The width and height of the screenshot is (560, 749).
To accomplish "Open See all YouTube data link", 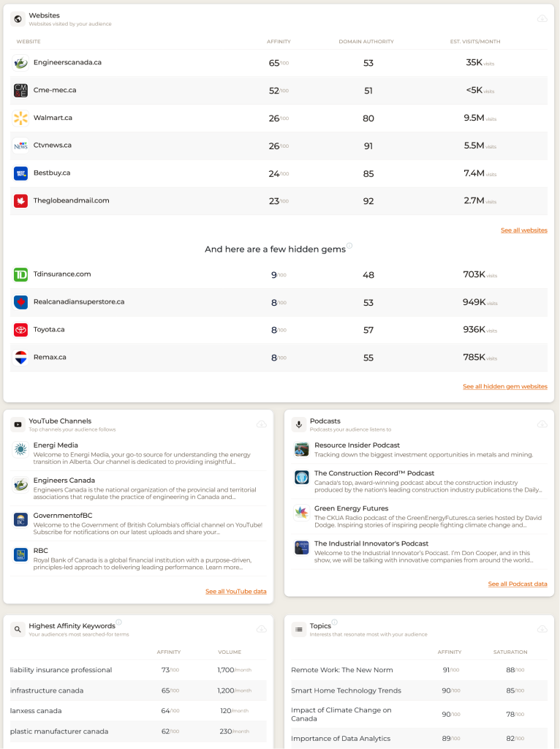I will click(235, 591).
